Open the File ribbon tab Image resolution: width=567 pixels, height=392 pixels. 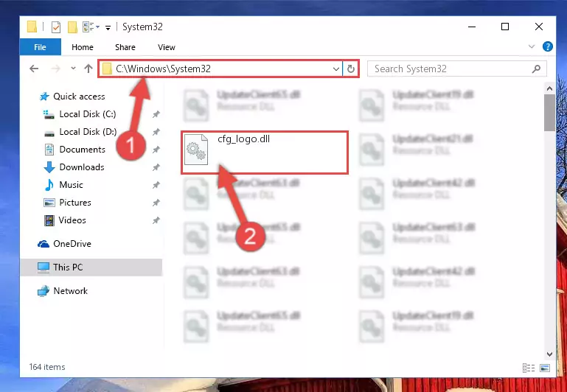pos(40,47)
